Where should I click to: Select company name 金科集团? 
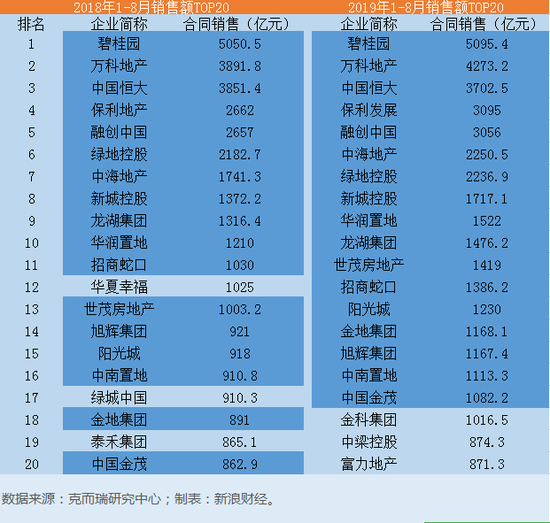point(369,420)
